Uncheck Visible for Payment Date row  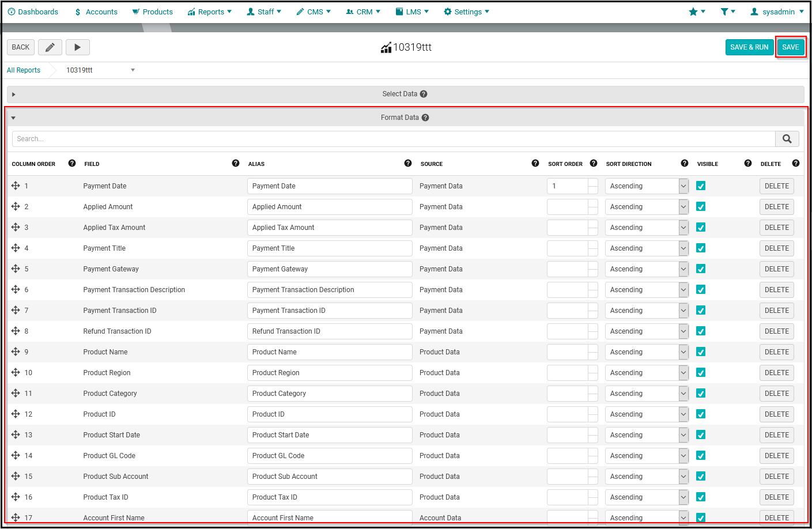coord(701,186)
